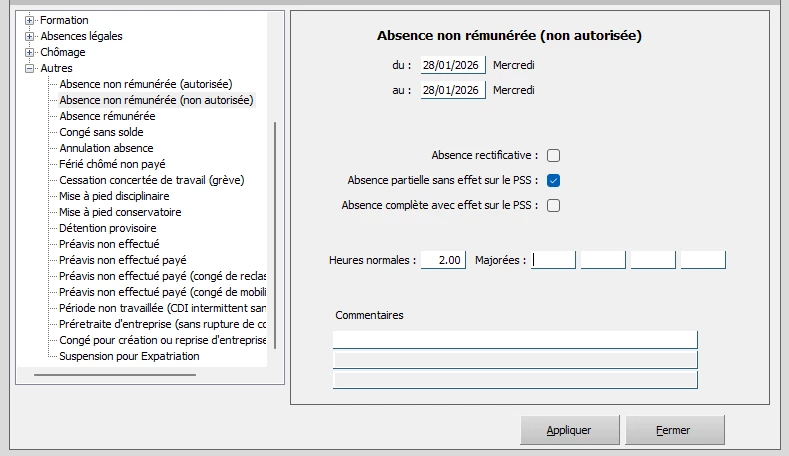Viewport: 789px width, 456px height.
Task: Focus the Heures normales field
Action: (443, 260)
